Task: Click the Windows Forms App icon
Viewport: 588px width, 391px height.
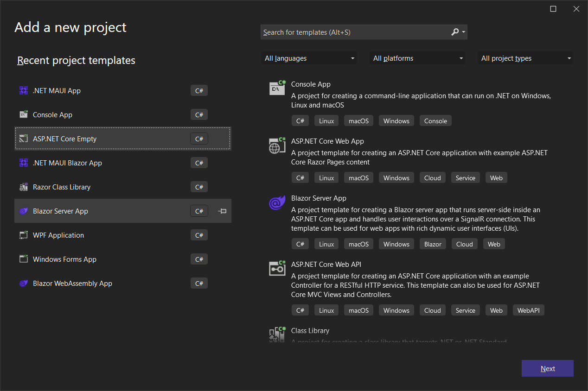Action: pos(24,259)
